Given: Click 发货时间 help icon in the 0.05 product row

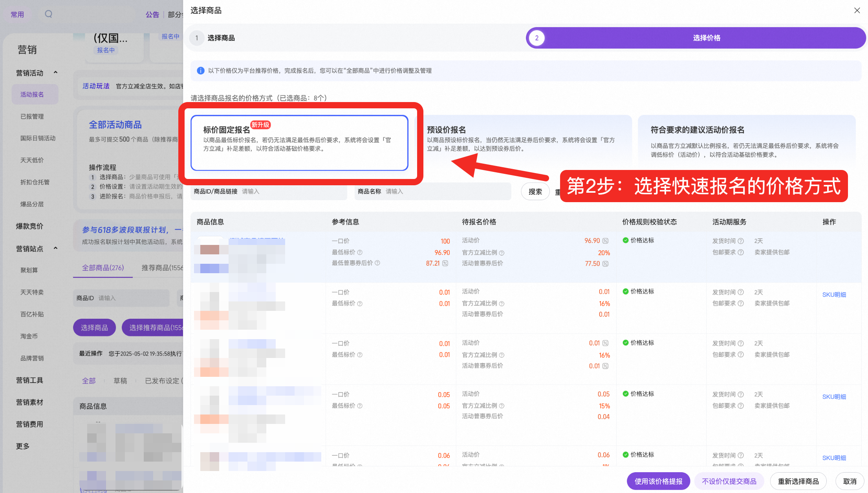Looking at the screenshot, I should pos(741,394).
